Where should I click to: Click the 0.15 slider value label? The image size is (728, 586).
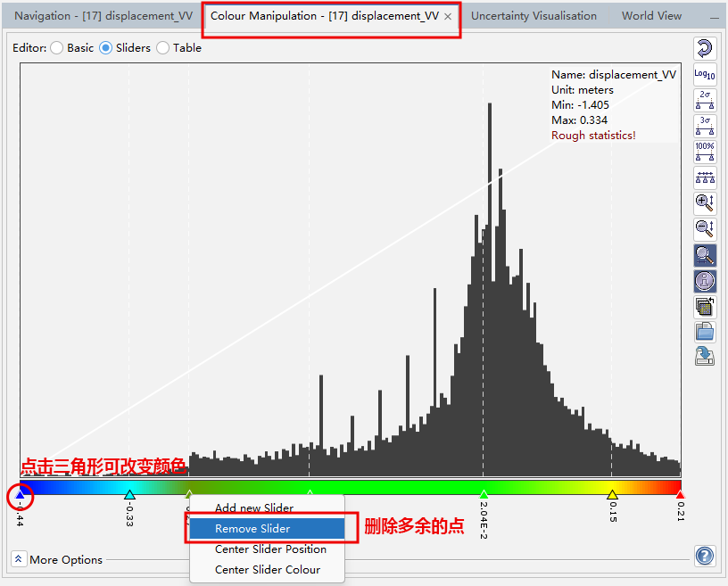click(x=613, y=512)
